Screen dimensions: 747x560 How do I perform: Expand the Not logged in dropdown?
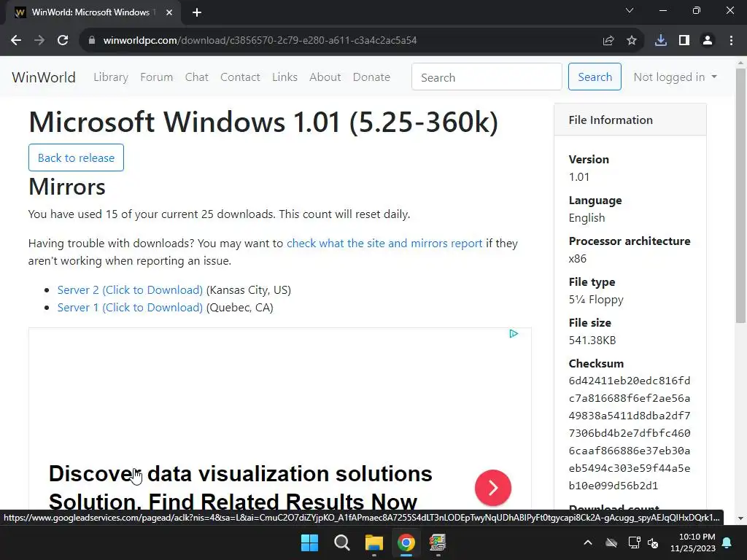[675, 77]
